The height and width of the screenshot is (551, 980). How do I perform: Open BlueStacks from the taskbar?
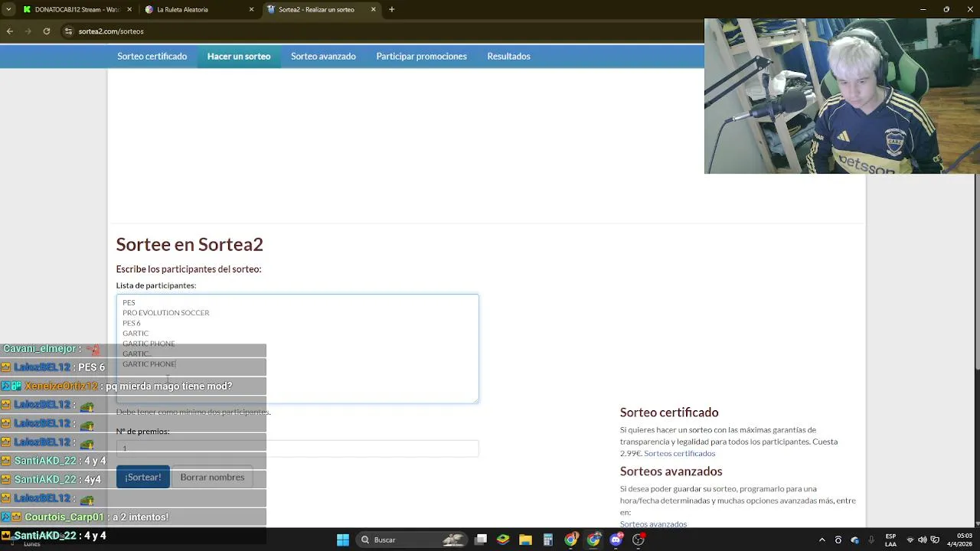pyautogui.click(x=503, y=540)
